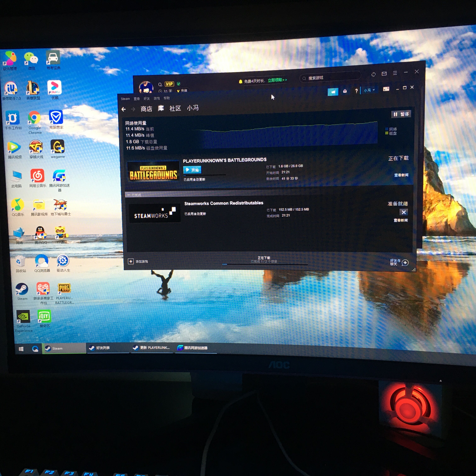The width and height of the screenshot is (476, 476).
Task: Open the GeForce Experience desktop icon
Action: point(23,317)
